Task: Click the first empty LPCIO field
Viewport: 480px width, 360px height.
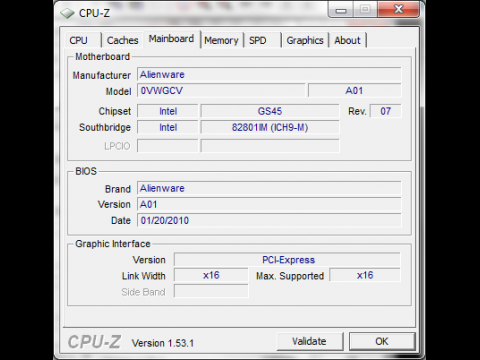Action: 168,146
